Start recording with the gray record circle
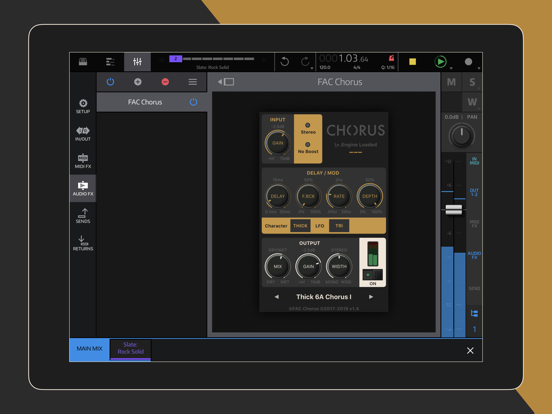 tap(468, 62)
